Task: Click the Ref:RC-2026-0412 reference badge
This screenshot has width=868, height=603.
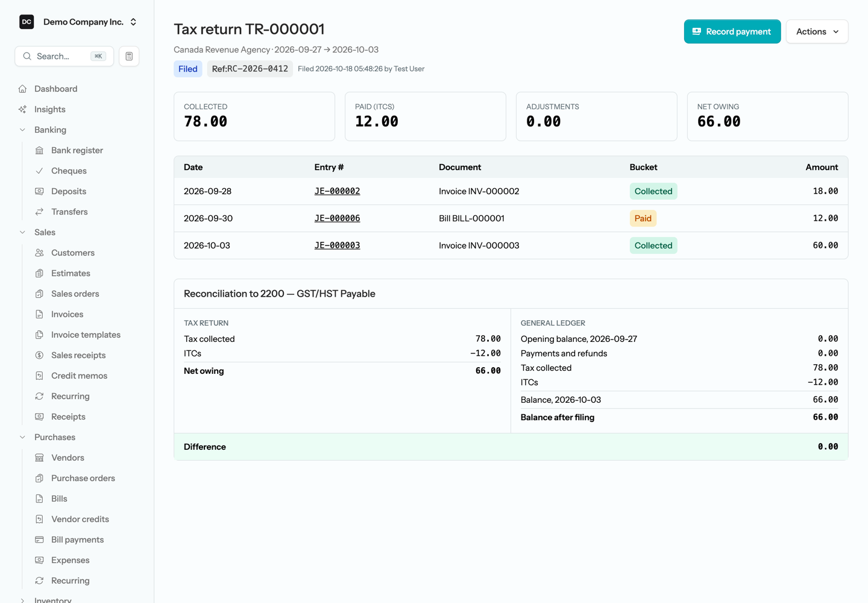Action: [250, 69]
